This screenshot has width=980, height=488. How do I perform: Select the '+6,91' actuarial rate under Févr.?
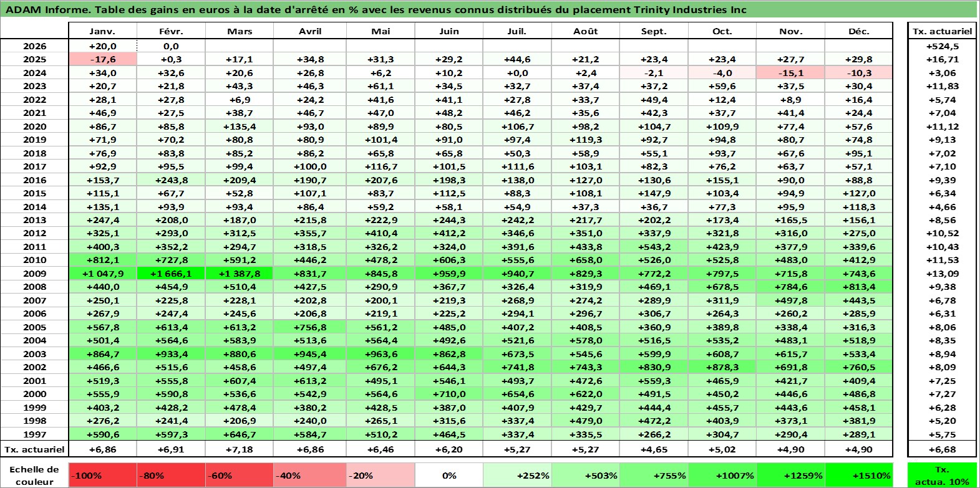(x=171, y=449)
